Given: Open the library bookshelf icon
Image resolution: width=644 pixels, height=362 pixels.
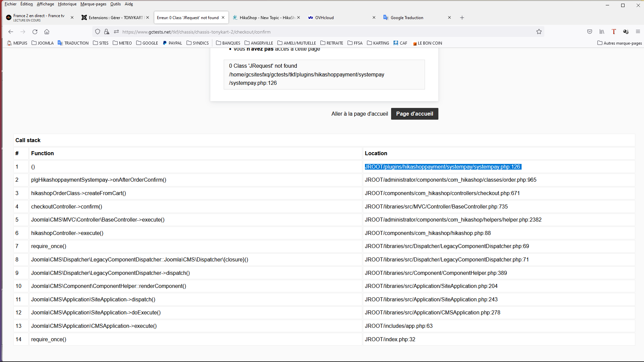Looking at the screenshot, I should tap(602, 32).
